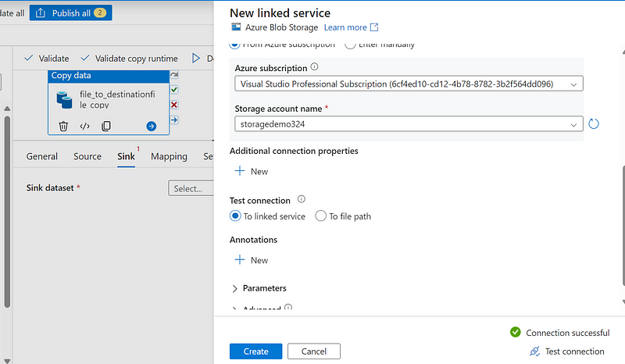
Task: Add new additional connection property
Action: point(251,171)
